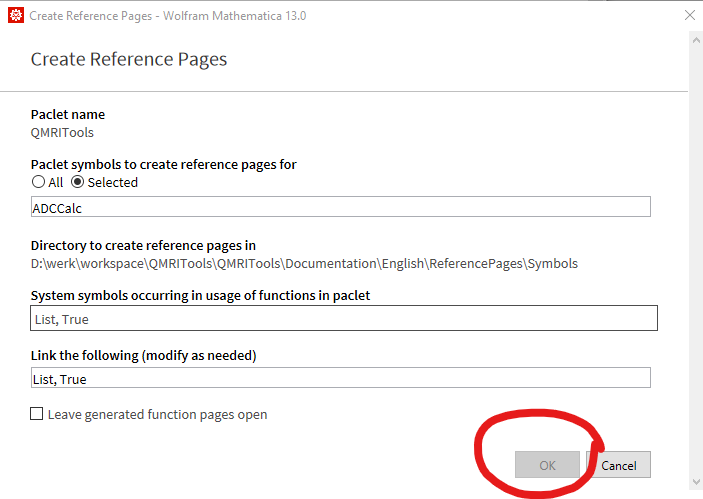
Task: Cancel the reference pages dialog
Action: (x=618, y=465)
